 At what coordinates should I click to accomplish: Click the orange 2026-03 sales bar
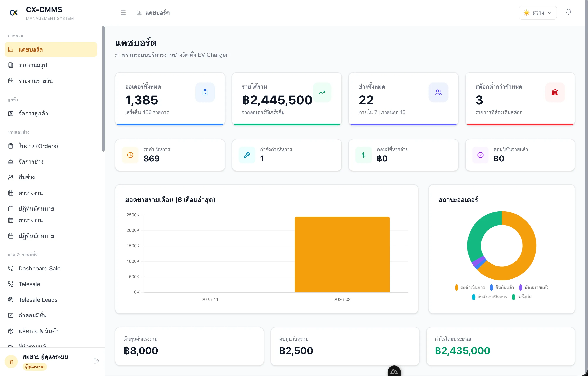pos(342,254)
